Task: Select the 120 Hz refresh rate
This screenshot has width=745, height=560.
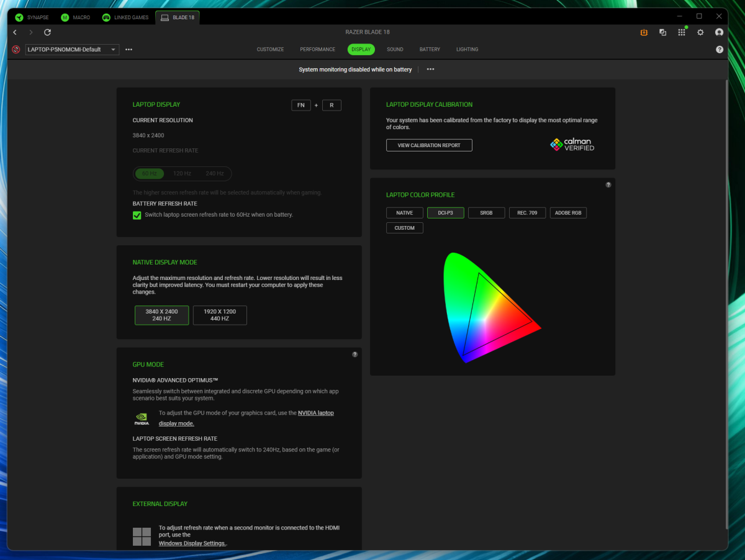Action: pyautogui.click(x=182, y=174)
